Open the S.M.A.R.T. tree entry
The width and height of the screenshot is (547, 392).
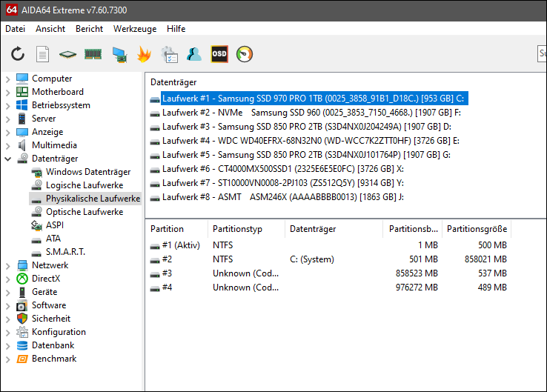tap(65, 252)
